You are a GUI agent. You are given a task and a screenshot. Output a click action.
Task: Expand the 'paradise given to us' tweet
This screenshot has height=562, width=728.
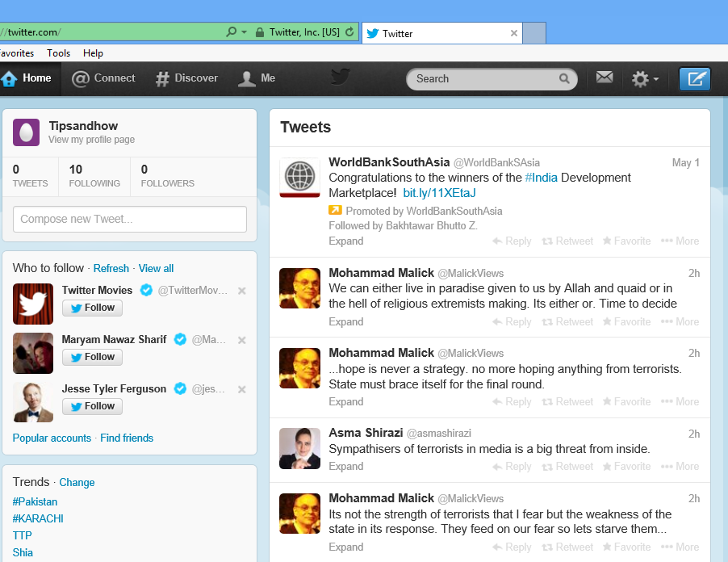346,322
